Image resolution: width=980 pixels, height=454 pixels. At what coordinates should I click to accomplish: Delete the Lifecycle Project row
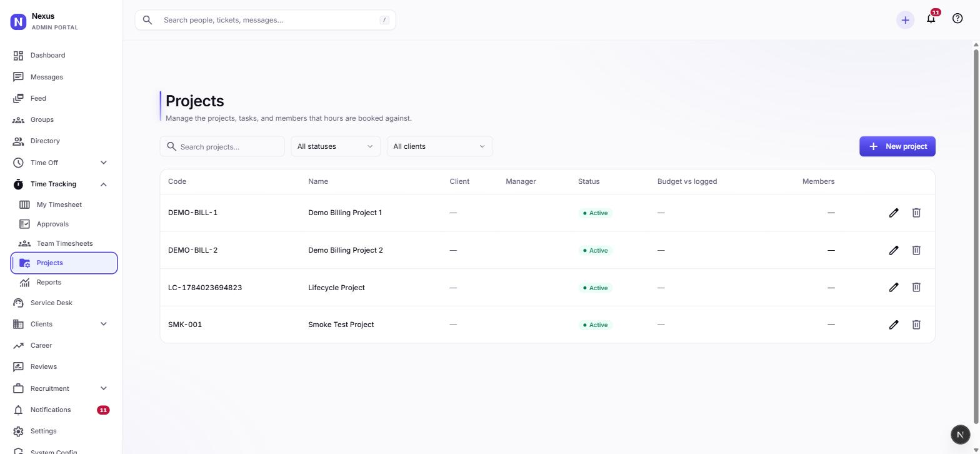tap(916, 287)
